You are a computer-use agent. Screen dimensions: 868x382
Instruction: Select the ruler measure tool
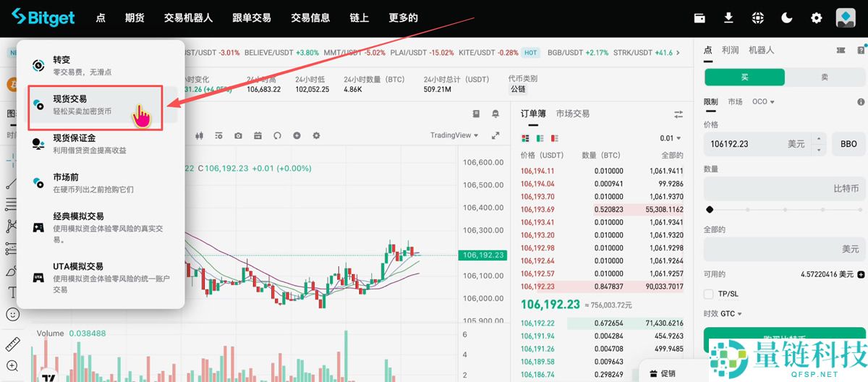click(12, 344)
